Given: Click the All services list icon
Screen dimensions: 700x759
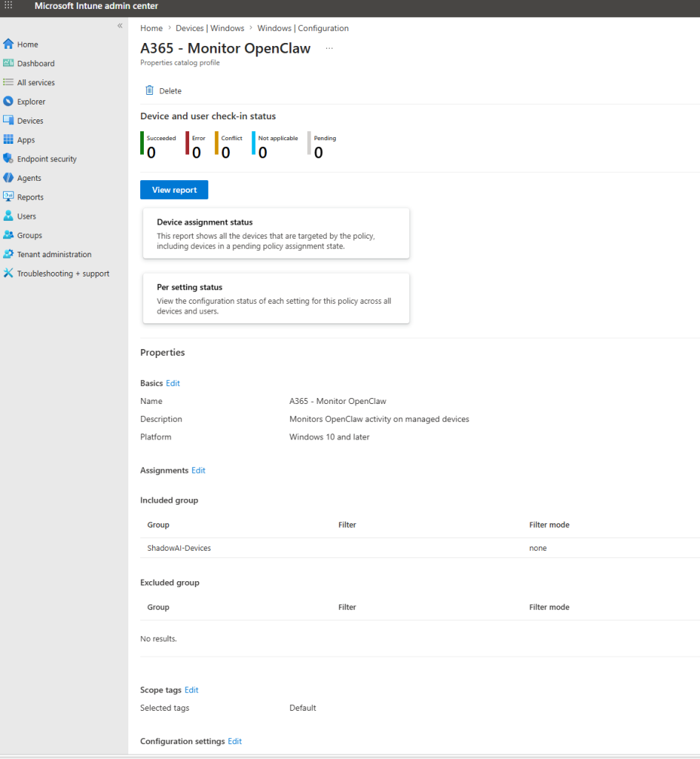Looking at the screenshot, I should [8, 82].
